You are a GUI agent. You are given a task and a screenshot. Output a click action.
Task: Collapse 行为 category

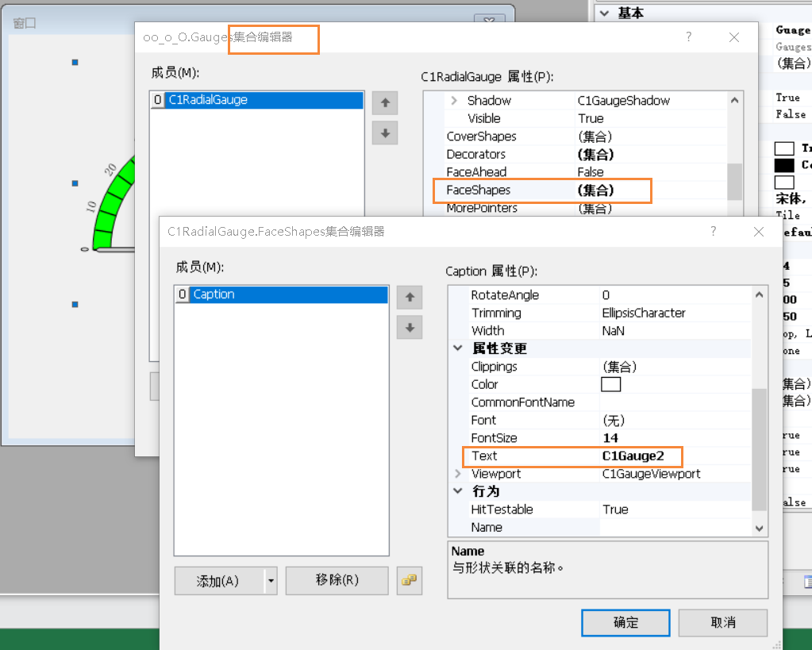(458, 490)
